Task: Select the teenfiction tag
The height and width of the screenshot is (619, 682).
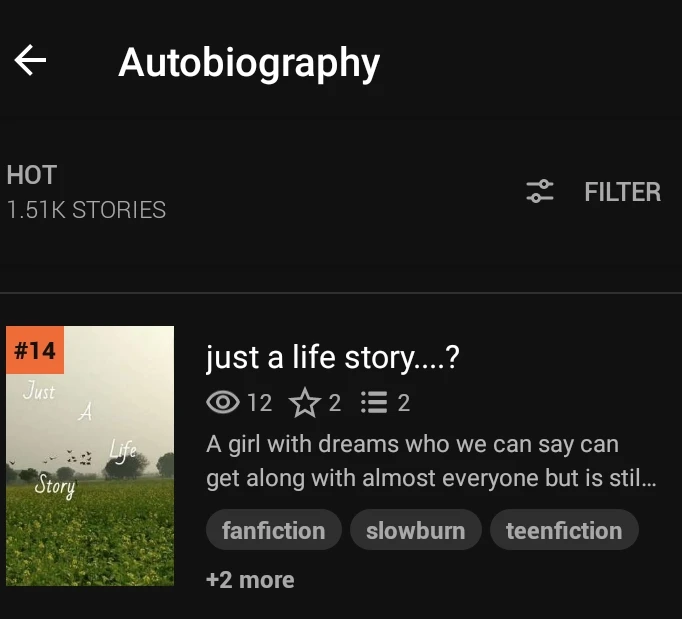Action: tap(564, 530)
